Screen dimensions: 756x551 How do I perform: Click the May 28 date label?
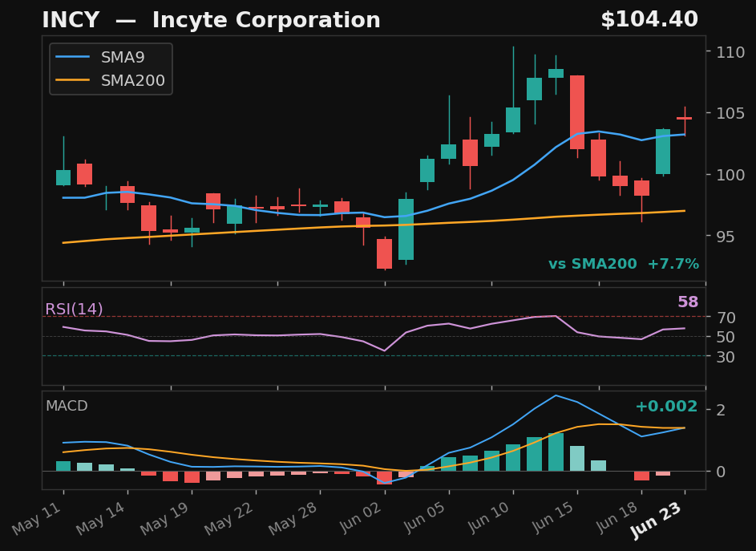[x=294, y=518]
